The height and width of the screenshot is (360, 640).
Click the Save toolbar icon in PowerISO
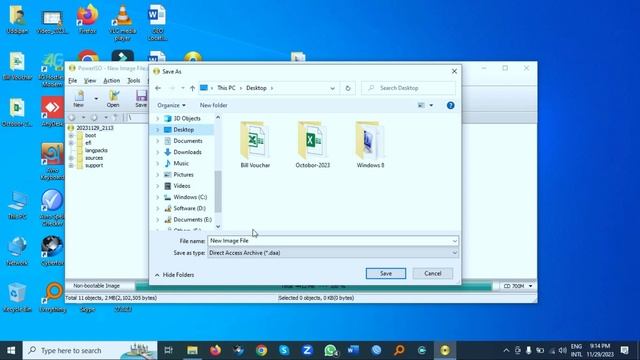tap(141, 99)
